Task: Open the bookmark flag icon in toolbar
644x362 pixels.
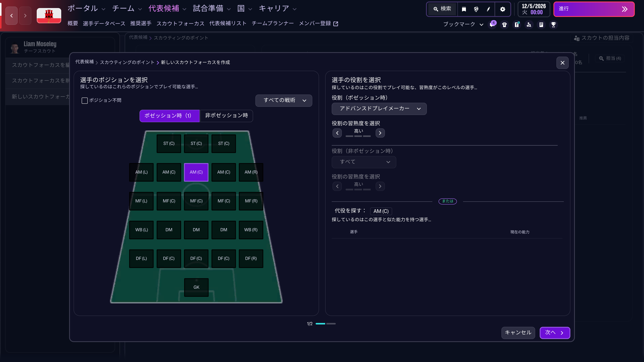Action: 464,9
